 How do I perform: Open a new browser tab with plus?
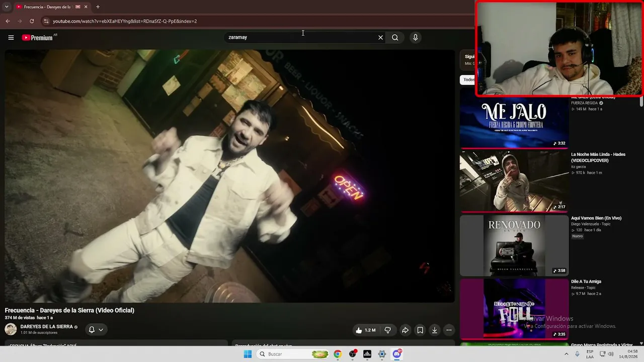tap(98, 7)
